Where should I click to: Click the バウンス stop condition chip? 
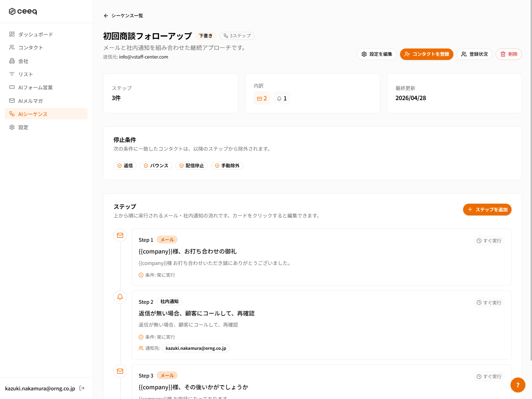tap(156, 166)
